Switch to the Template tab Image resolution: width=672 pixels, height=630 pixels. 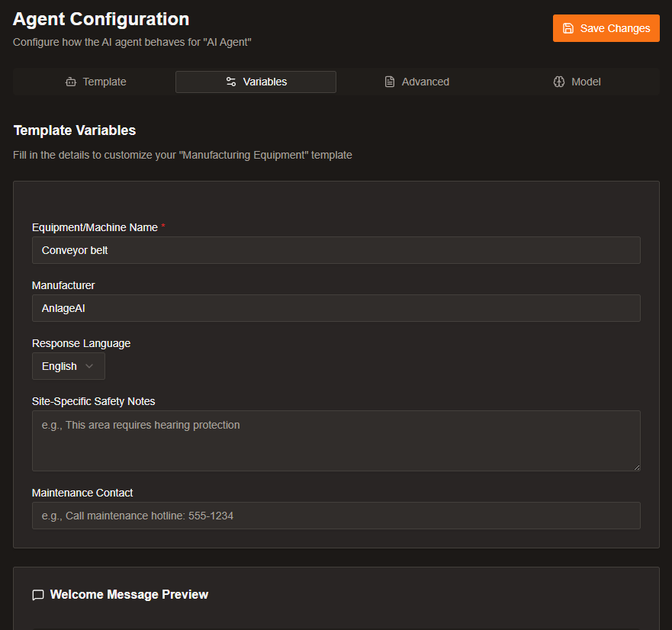pyautogui.click(x=95, y=82)
